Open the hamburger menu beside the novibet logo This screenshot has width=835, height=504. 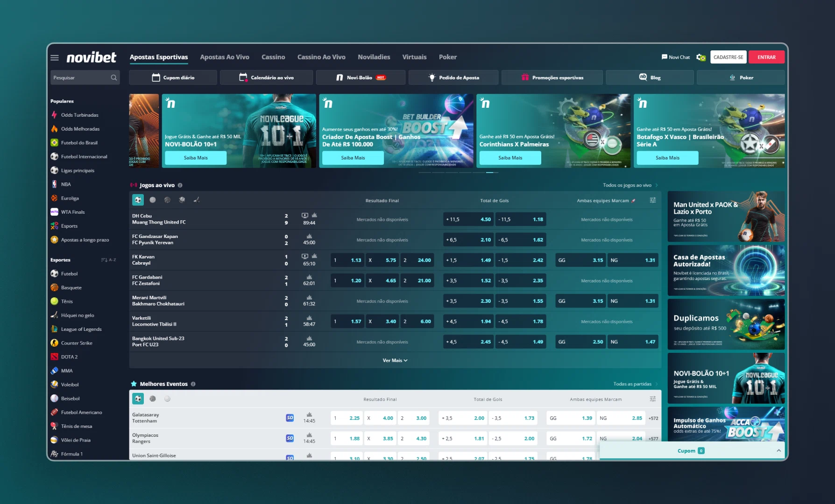[x=55, y=57]
